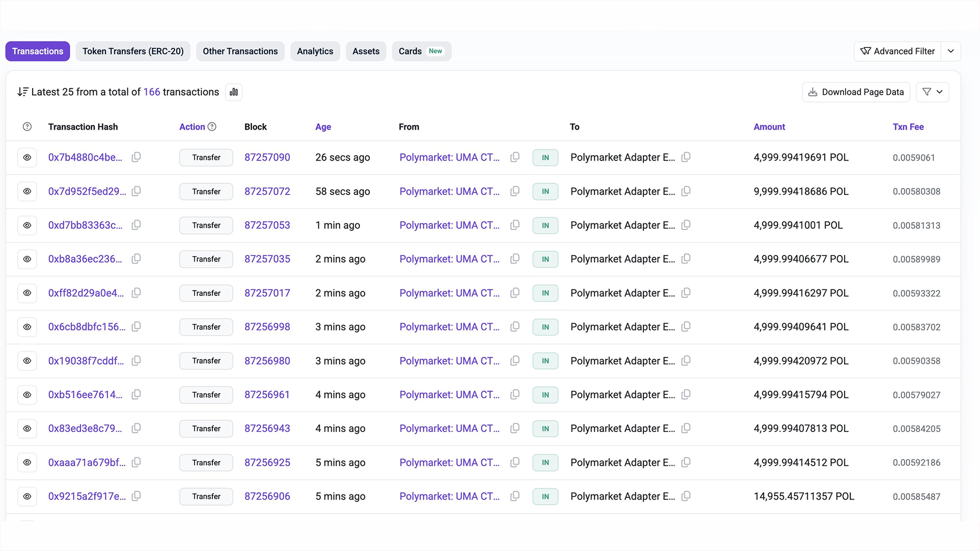Click sort icon before Latest 25 text
This screenshot has height=551, width=980.
point(23,92)
